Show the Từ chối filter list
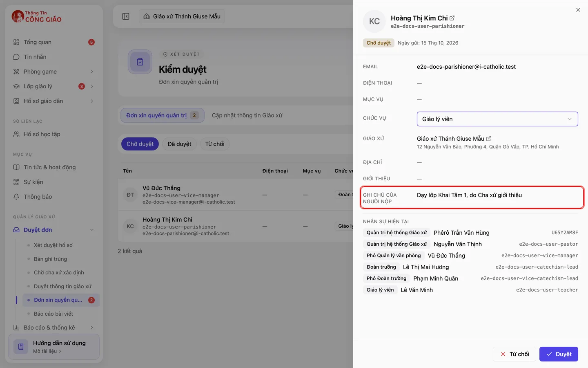The image size is (588, 368). 215,144
